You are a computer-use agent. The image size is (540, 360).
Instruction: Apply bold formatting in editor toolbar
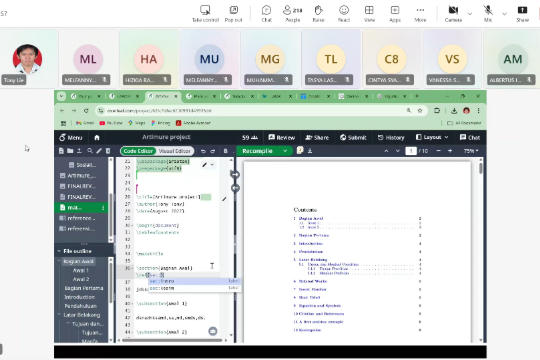[x=226, y=151]
